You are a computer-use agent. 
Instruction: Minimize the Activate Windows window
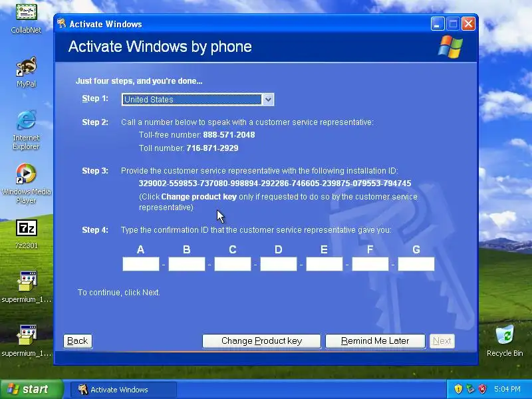(438, 24)
